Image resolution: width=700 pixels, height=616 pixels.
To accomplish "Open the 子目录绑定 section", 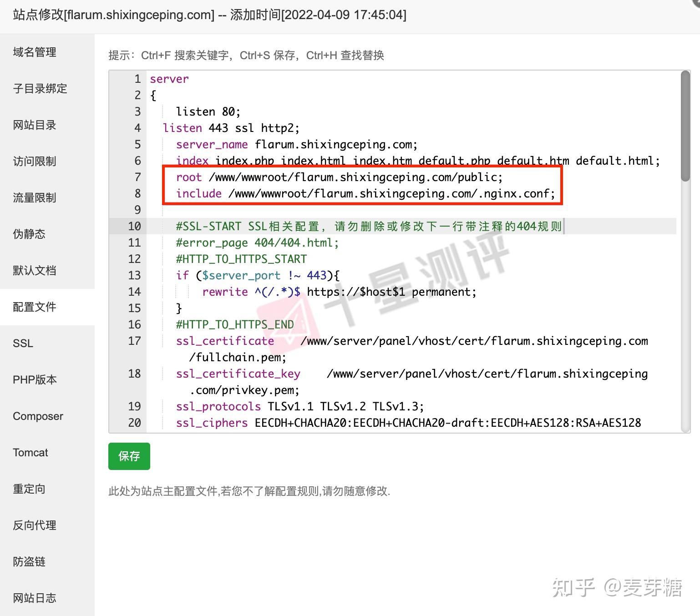I will coord(39,89).
